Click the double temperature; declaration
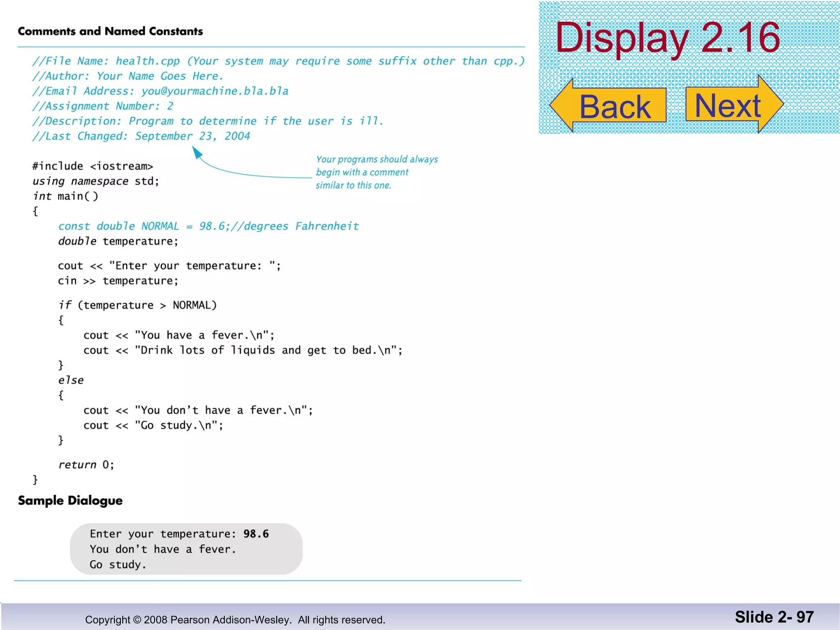The height and width of the screenshot is (630, 840). [x=118, y=241]
